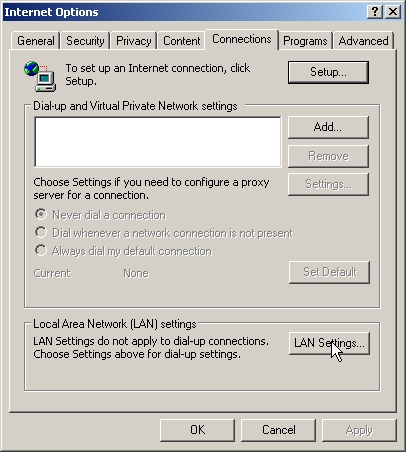This screenshot has height=452, width=406.
Task: Select Always dial my default connection
Action: pyautogui.click(x=123, y=251)
